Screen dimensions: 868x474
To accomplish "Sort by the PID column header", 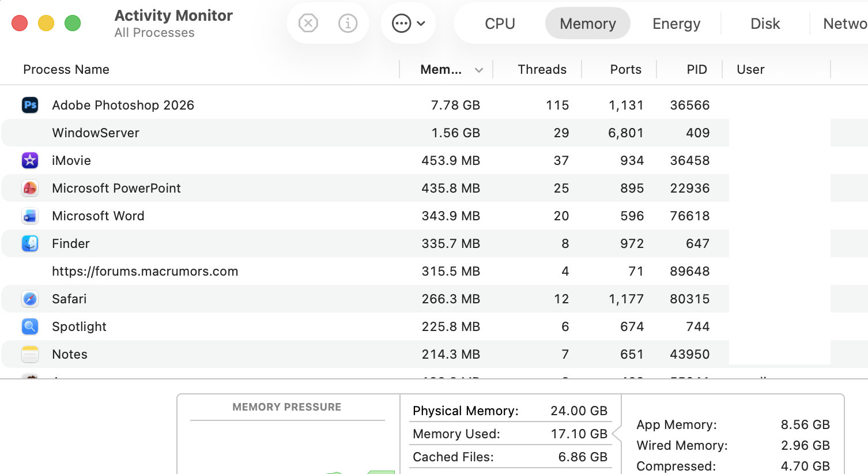I will pyautogui.click(x=697, y=69).
